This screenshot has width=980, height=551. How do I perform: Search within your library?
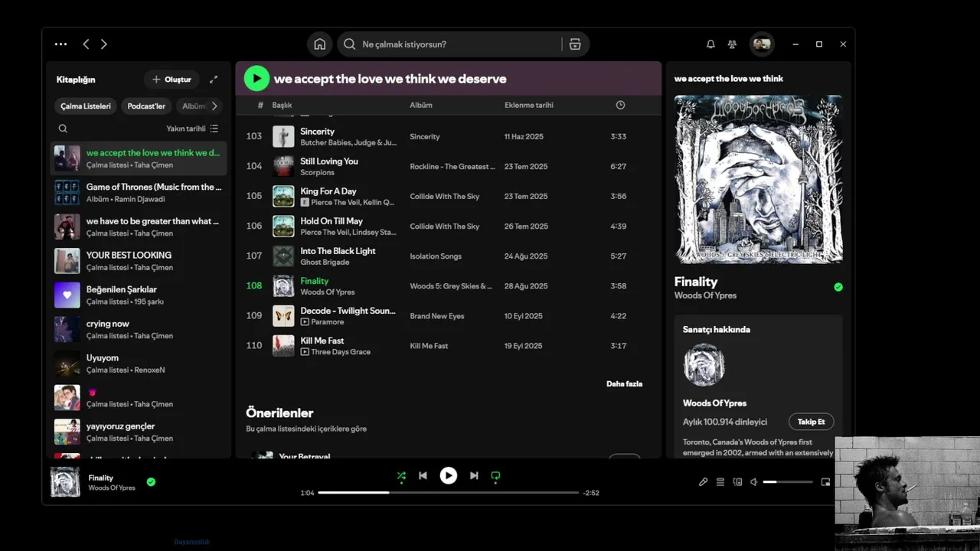click(x=63, y=129)
